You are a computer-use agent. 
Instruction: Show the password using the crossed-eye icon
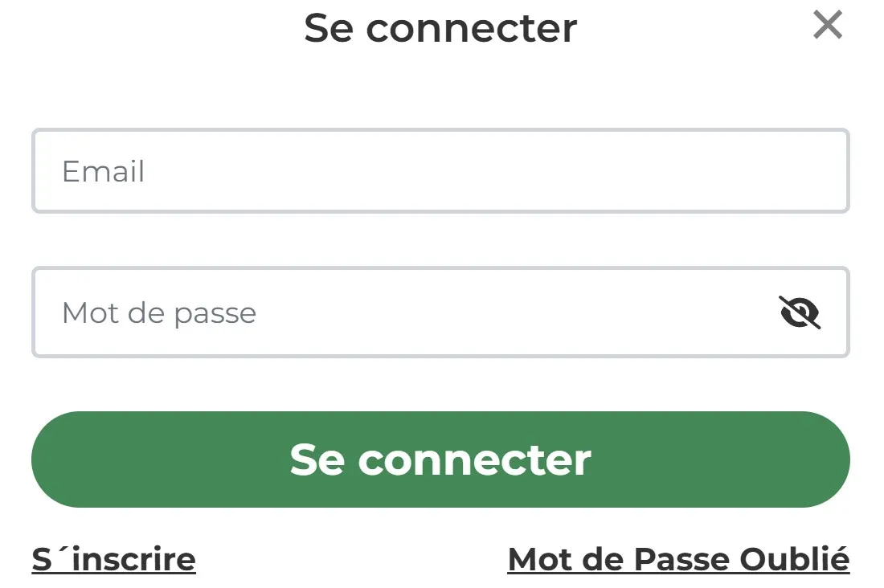pyautogui.click(x=800, y=312)
